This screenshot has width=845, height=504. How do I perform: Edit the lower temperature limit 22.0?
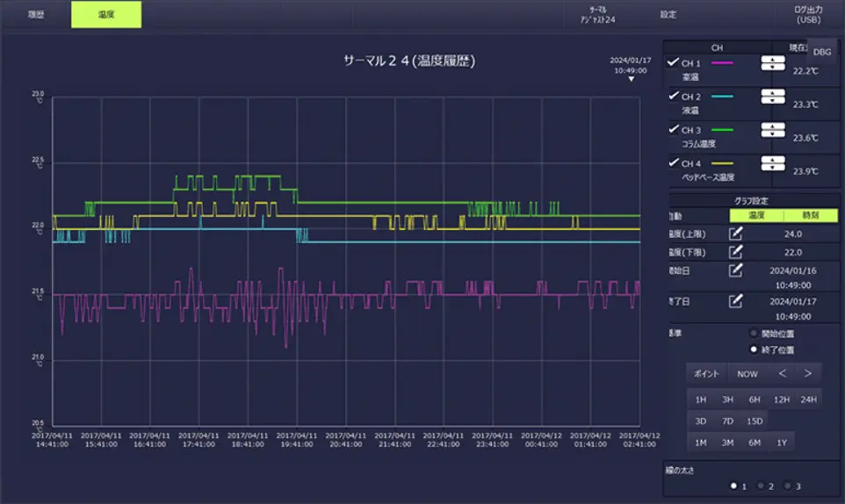point(735,252)
